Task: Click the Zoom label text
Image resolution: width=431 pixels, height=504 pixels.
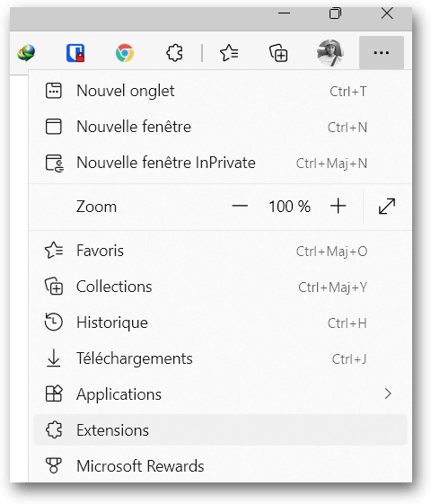Action: click(96, 207)
